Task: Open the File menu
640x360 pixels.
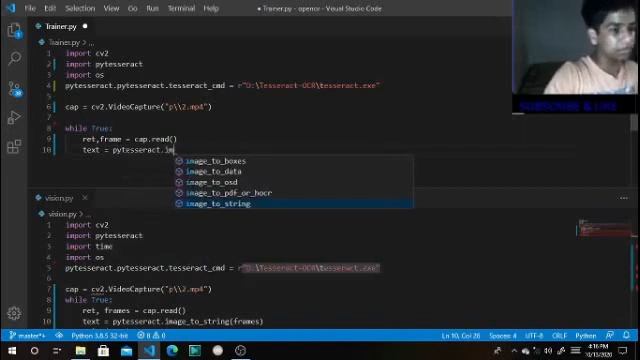Action: tap(30, 8)
